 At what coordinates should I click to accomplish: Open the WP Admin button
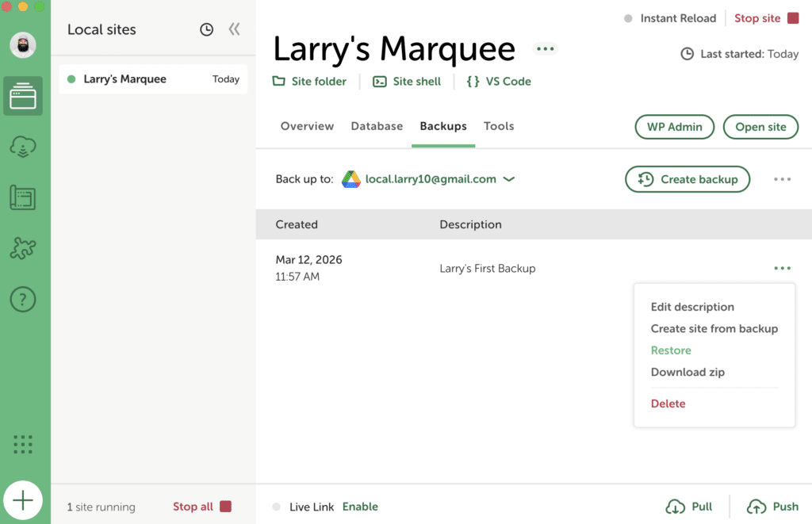(x=674, y=127)
